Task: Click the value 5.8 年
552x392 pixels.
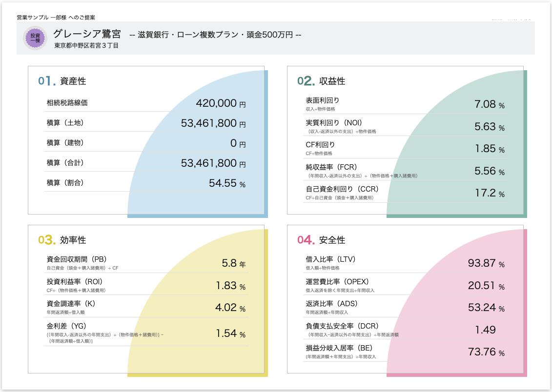Action: coord(234,263)
